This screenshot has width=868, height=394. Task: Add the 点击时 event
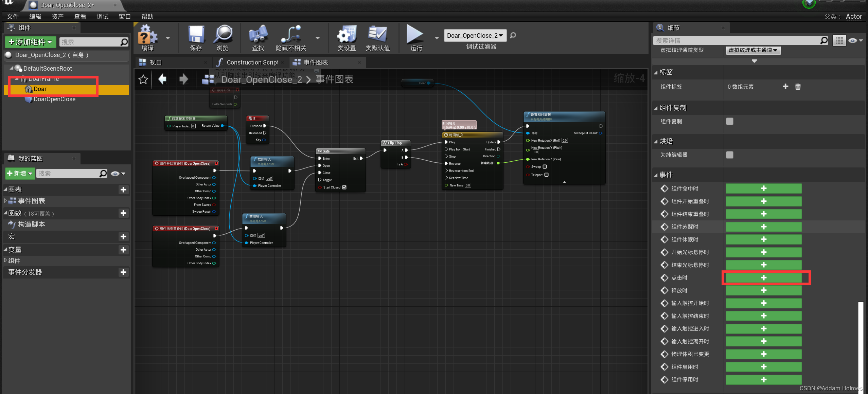764,278
